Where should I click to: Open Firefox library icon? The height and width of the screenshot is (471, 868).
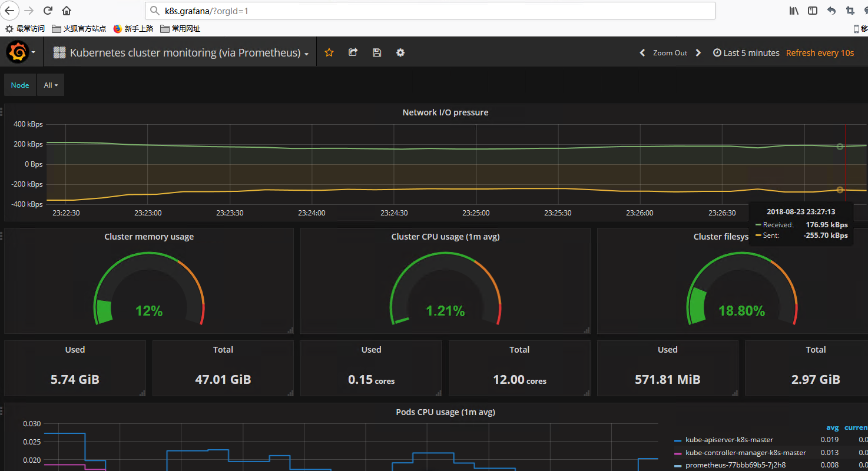(794, 11)
